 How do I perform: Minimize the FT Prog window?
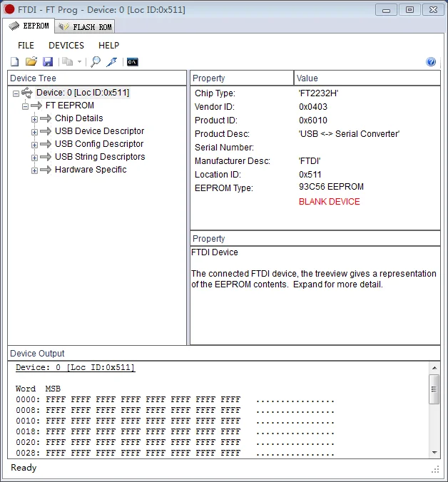click(386, 10)
